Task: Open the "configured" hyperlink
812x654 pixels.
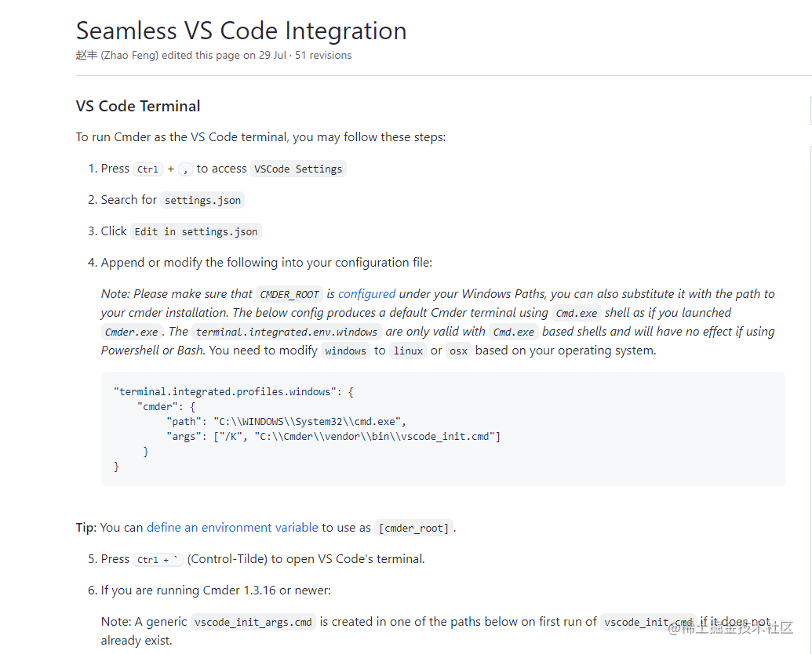Action: 366,293
